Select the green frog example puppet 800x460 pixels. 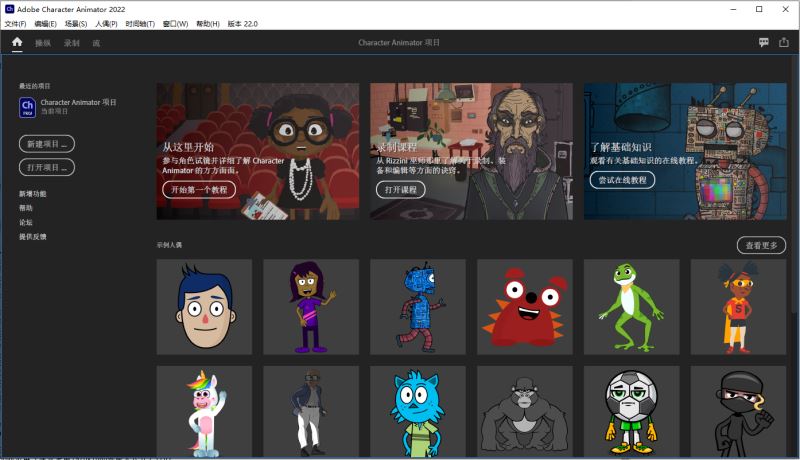point(632,307)
